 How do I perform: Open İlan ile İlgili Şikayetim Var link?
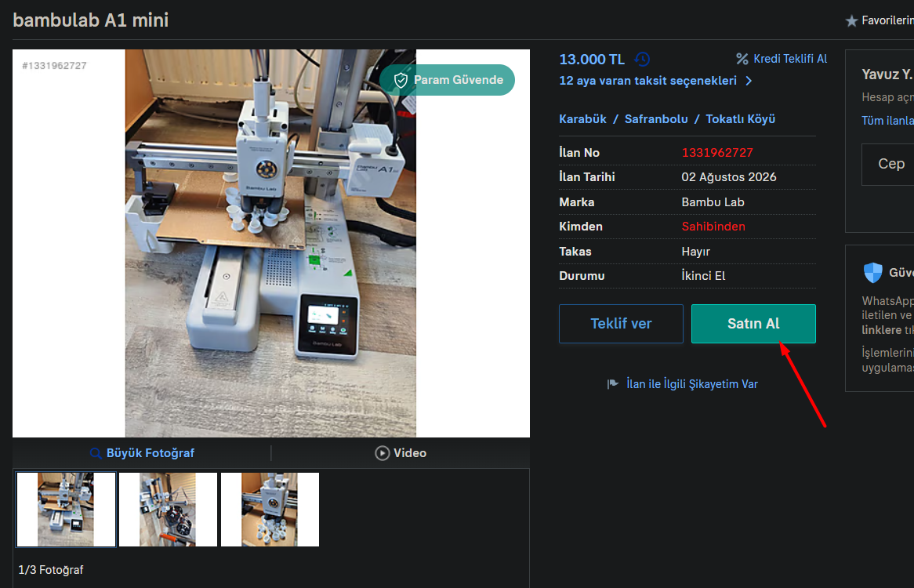(692, 384)
